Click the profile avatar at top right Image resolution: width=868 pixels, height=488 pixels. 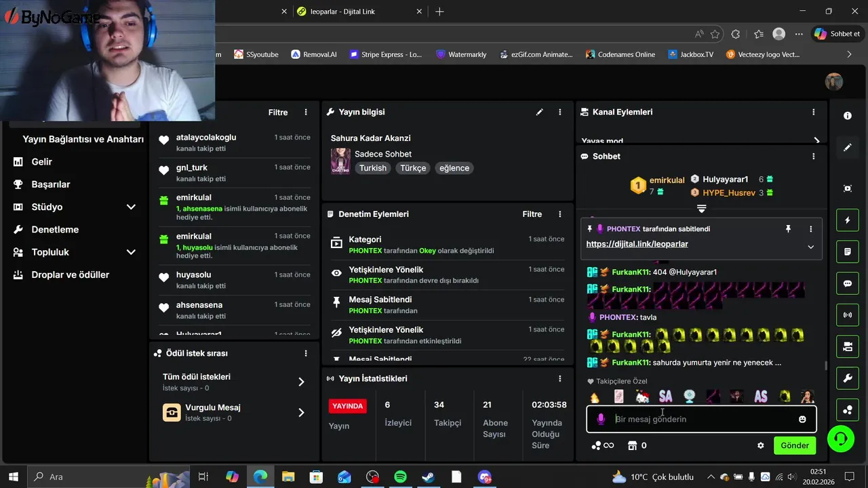(x=834, y=82)
